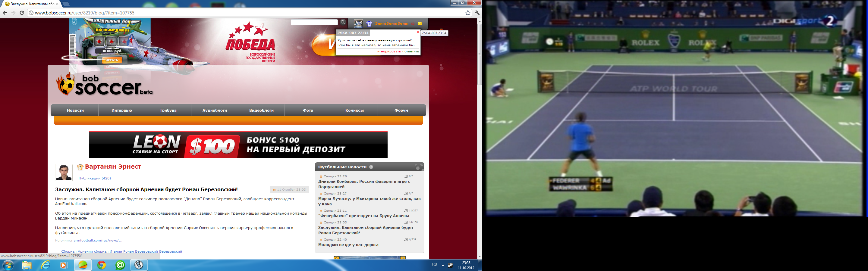Show hidden tray icons arrow

point(443,265)
